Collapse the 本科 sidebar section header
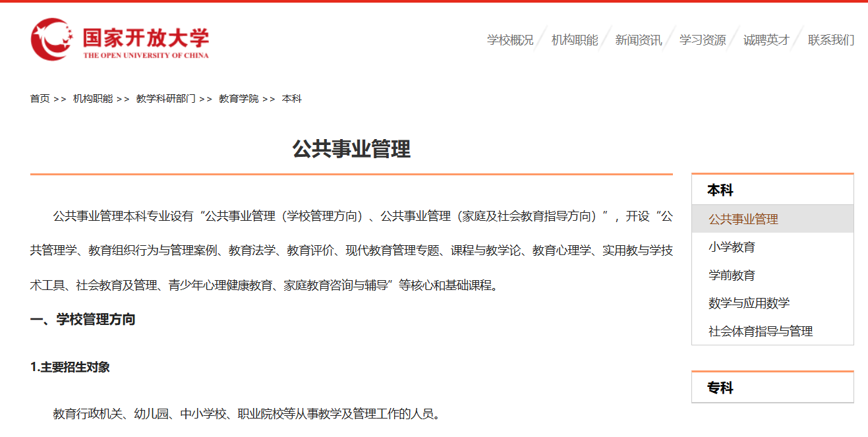 coord(720,190)
